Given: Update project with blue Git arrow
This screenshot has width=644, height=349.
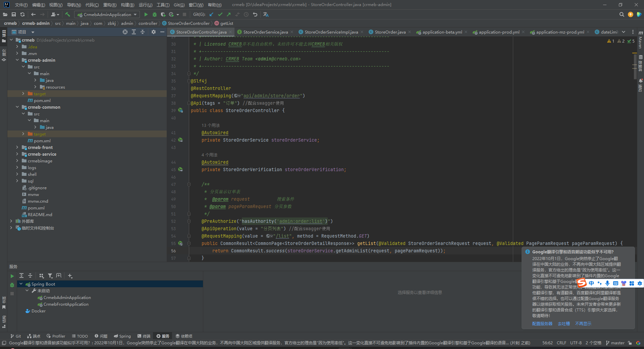Looking at the screenshot, I should point(211,14).
